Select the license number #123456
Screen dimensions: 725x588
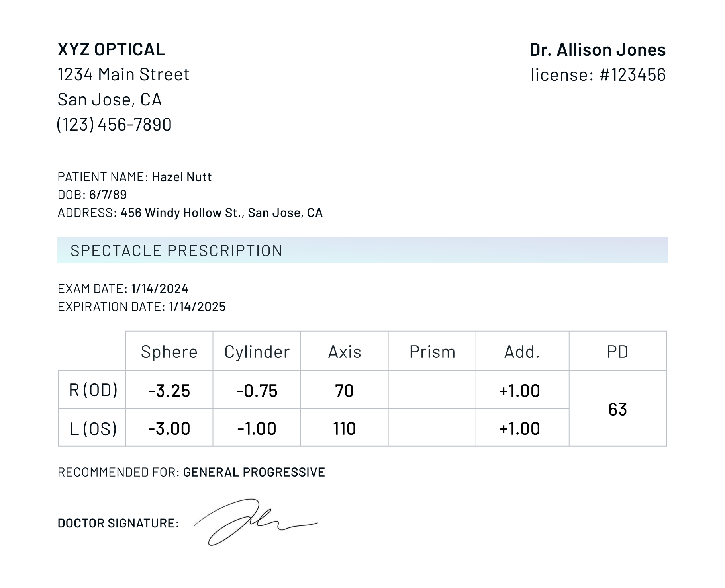(632, 75)
